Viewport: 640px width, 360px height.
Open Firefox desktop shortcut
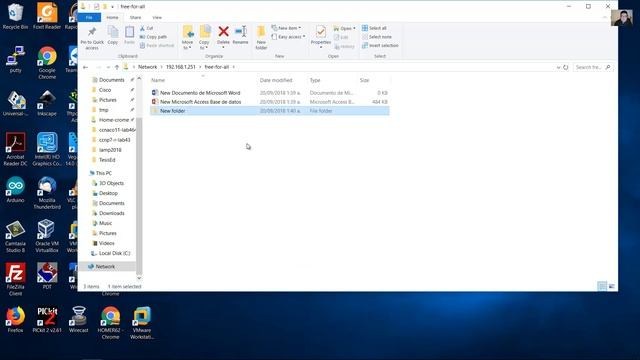15,320
